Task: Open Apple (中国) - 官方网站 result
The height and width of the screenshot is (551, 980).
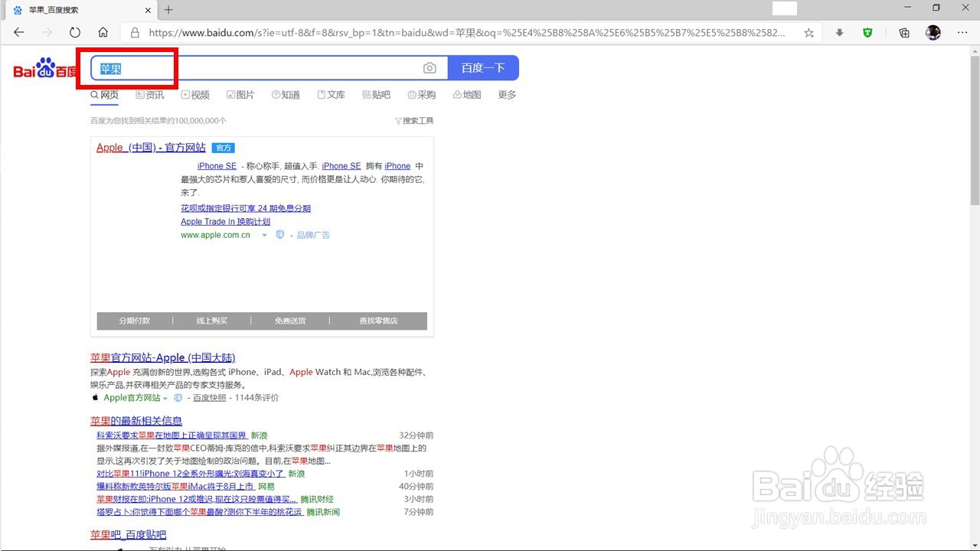Action: pyautogui.click(x=151, y=148)
